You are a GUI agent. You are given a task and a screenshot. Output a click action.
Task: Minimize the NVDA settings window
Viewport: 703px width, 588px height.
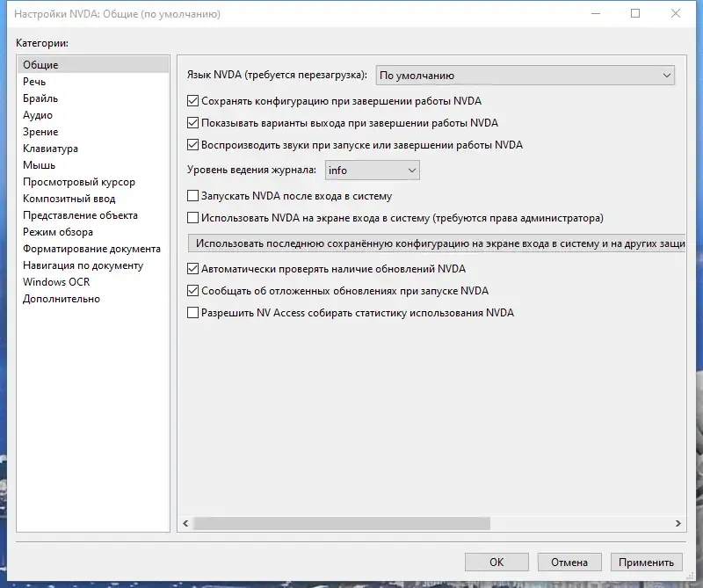pos(596,14)
